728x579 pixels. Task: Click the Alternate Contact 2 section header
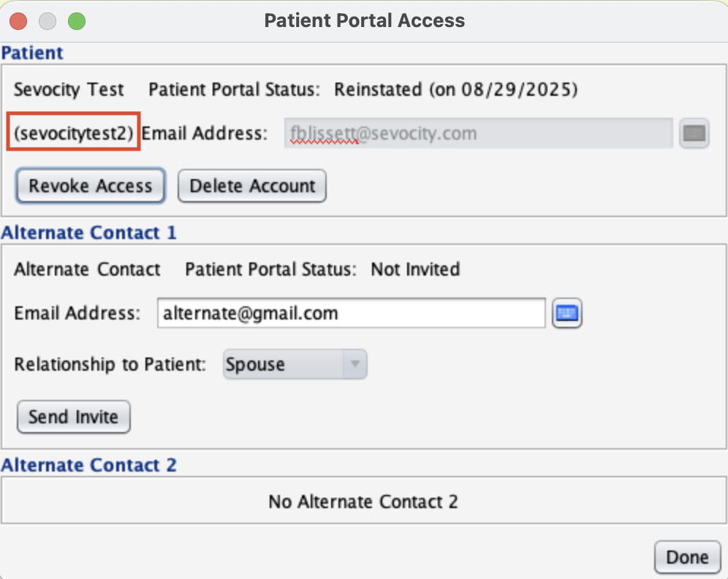point(88,465)
